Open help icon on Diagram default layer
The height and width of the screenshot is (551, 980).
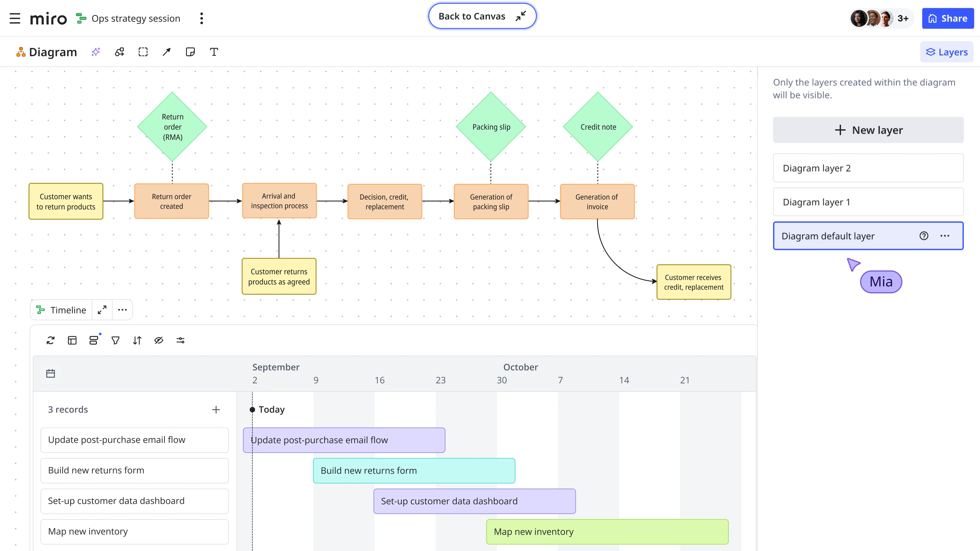[x=924, y=236]
